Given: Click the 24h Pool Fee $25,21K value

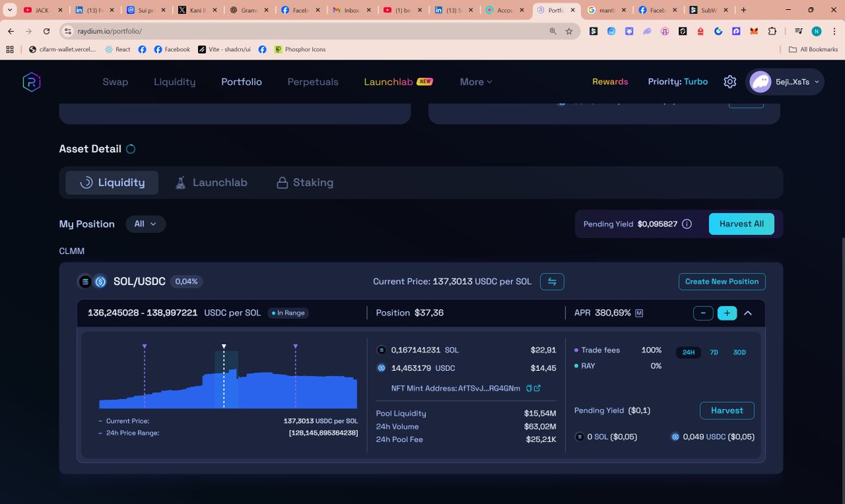Looking at the screenshot, I should 541,439.
